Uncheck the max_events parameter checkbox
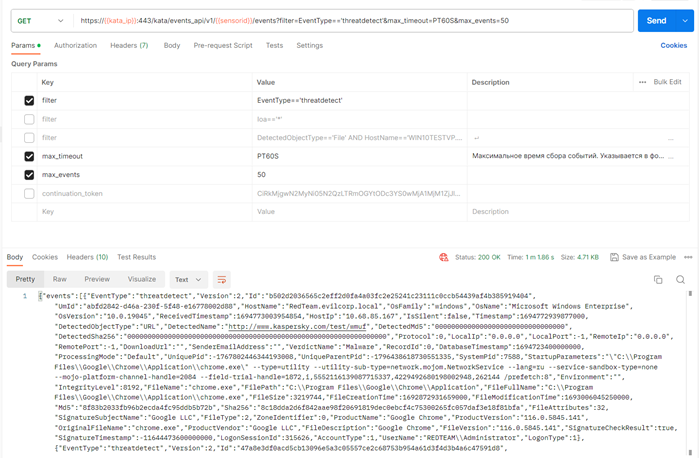 pyautogui.click(x=29, y=175)
